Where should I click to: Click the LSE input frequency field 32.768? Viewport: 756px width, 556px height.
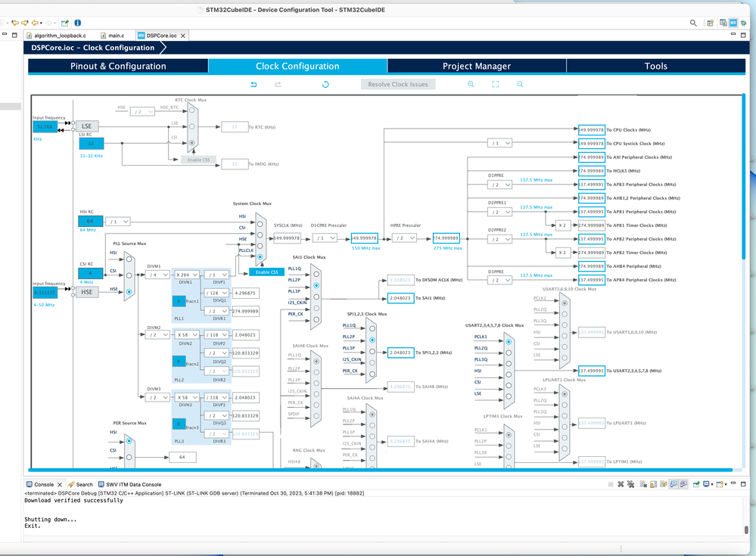pos(45,127)
